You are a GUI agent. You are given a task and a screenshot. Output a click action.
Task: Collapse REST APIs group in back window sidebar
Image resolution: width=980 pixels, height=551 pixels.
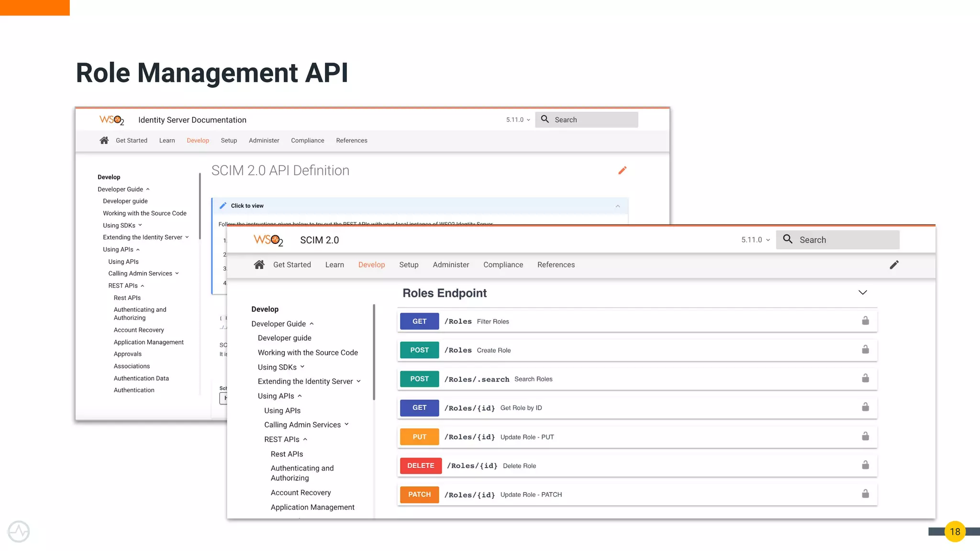click(142, 286)
